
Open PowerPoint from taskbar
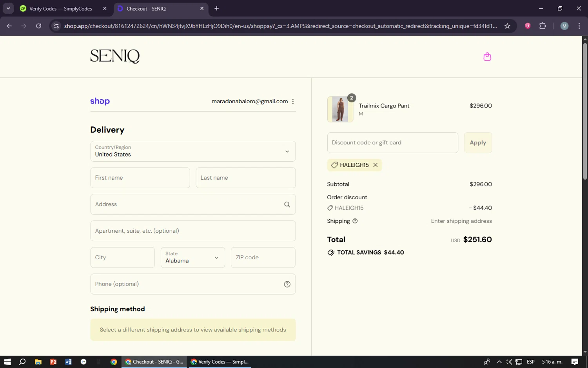(53, 362)
